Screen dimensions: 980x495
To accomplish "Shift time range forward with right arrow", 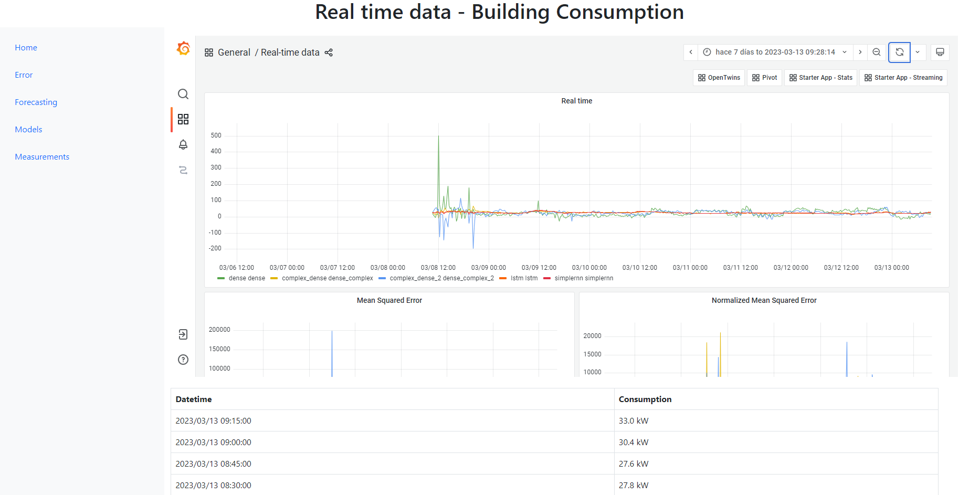I will [x=860, y=52].
